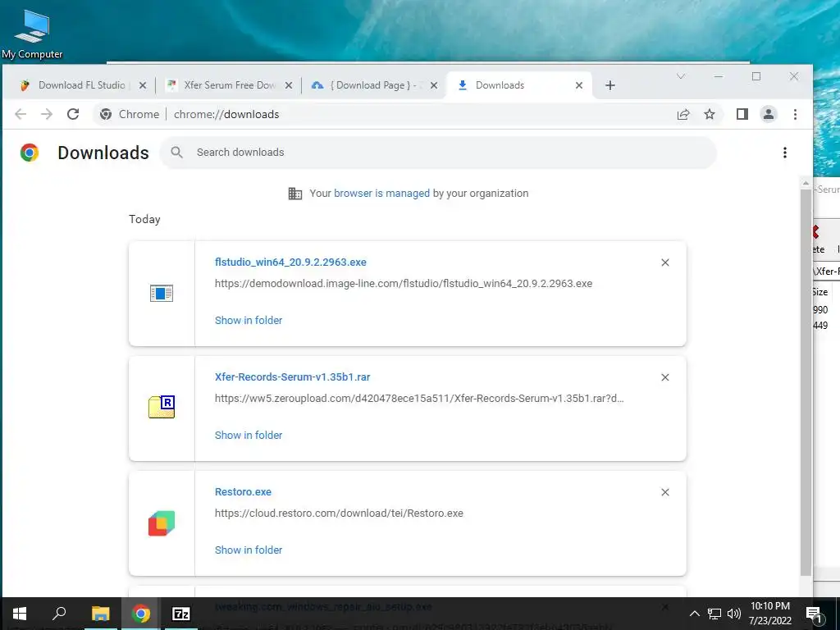Show flstudio installer in folder

(249, 321)
